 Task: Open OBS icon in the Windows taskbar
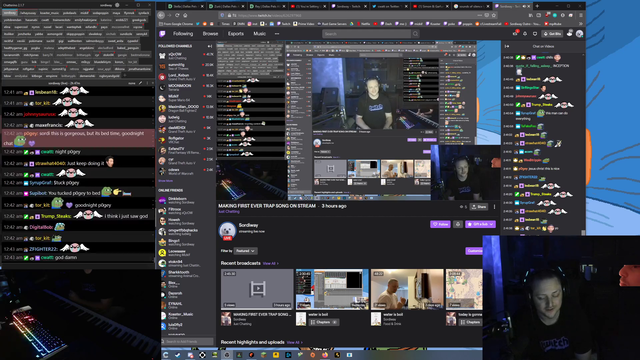tap(227, 355)
